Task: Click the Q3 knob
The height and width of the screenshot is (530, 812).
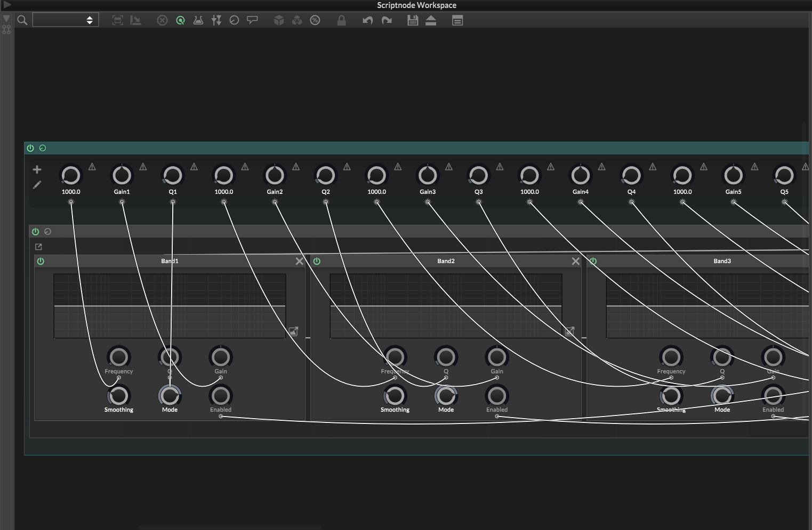Action: [479, 175]
